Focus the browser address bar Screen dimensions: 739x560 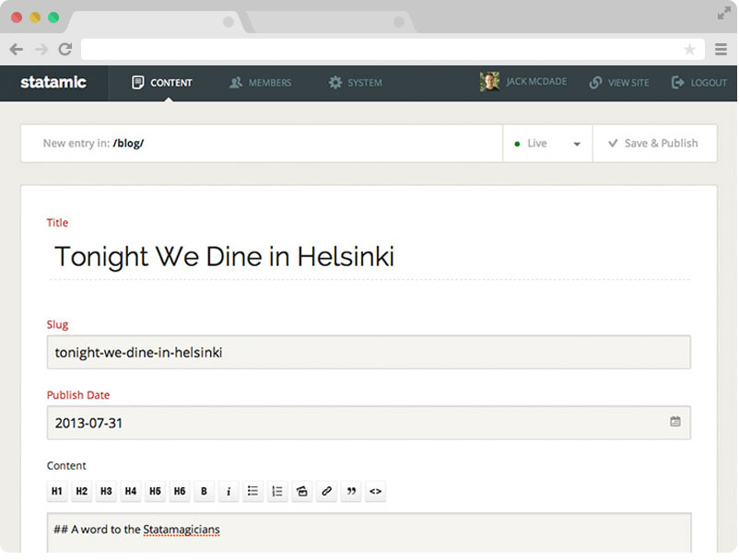coord(393,50)
